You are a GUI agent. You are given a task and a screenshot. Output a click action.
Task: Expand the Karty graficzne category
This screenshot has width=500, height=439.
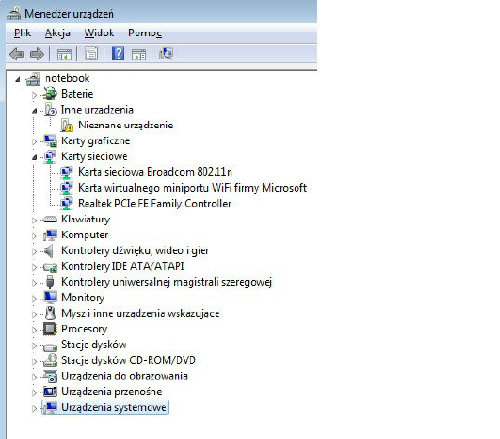click(34, 142)
